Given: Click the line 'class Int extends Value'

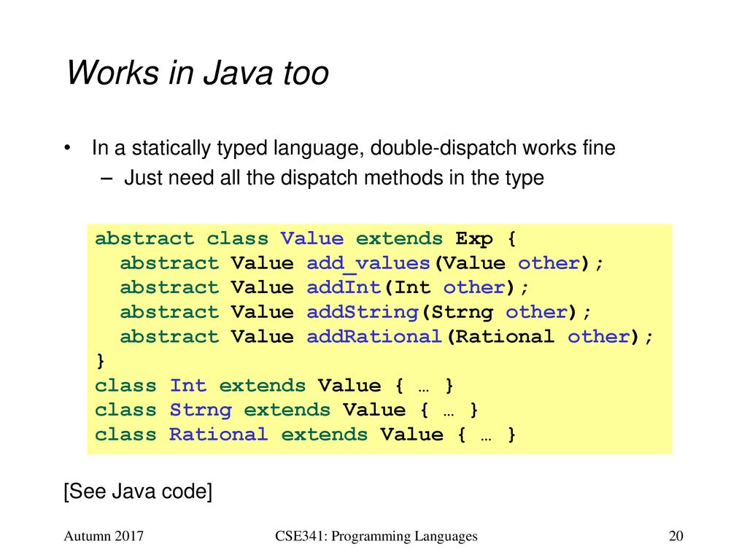Looking at the screenshot, I should coord(274,386).
